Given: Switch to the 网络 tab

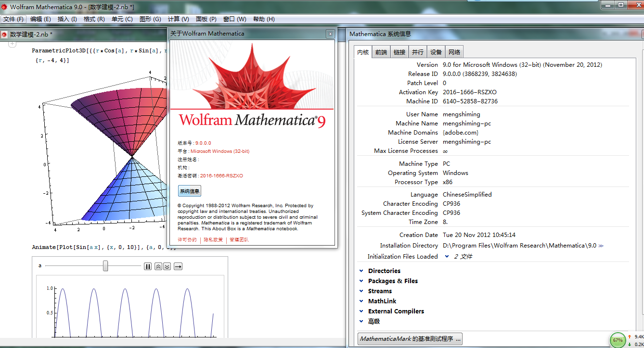Looking at the screenshot, I should point(454,52).
